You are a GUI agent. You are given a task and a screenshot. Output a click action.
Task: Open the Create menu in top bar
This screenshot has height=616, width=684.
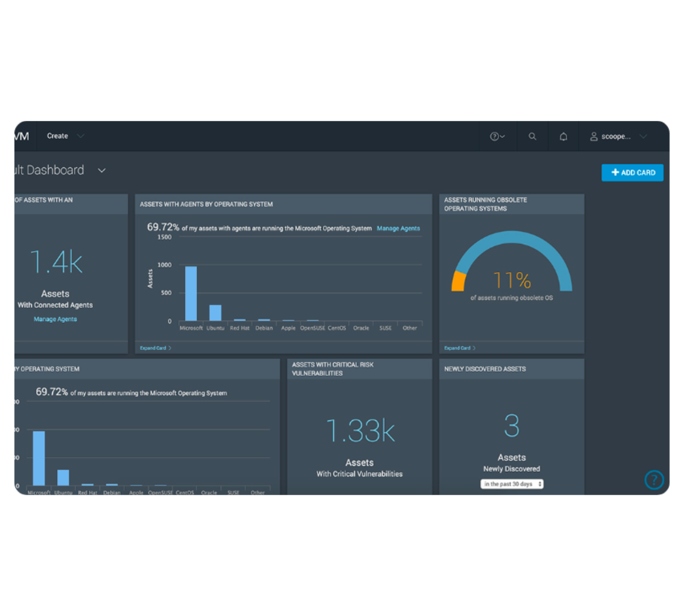pyautogui.click(x=65, y=136)
